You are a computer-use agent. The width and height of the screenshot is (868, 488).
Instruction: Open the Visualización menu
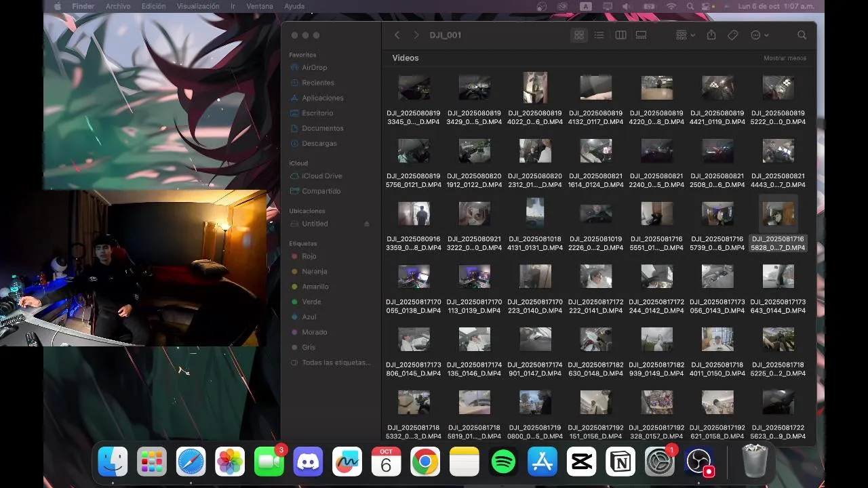[197, 6]
